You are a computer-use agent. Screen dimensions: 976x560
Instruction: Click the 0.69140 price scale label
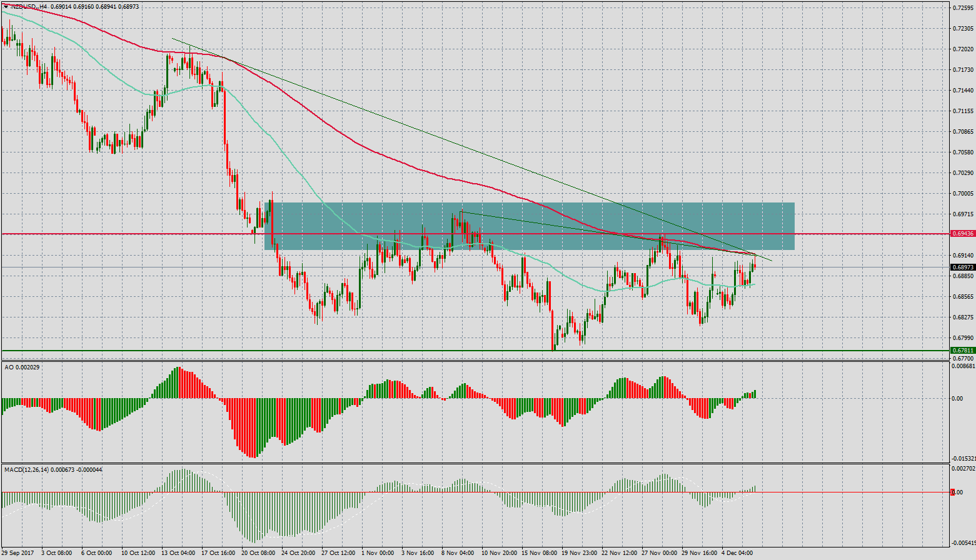coord(962,256)
